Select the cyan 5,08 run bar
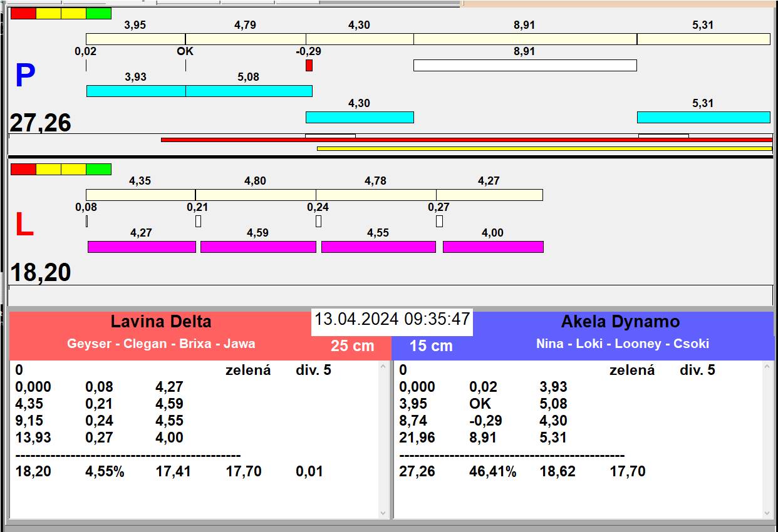Screen dimensions: 778x532 (x=249, y=91)
